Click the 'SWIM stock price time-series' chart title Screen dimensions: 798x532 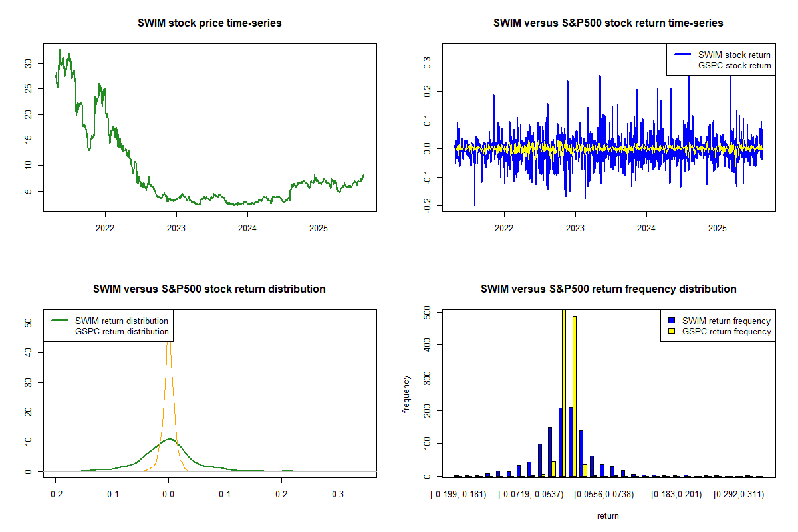coord(209,23)
